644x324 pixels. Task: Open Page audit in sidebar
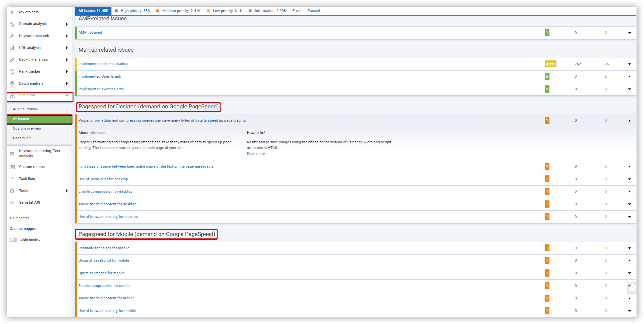(21, 138)
